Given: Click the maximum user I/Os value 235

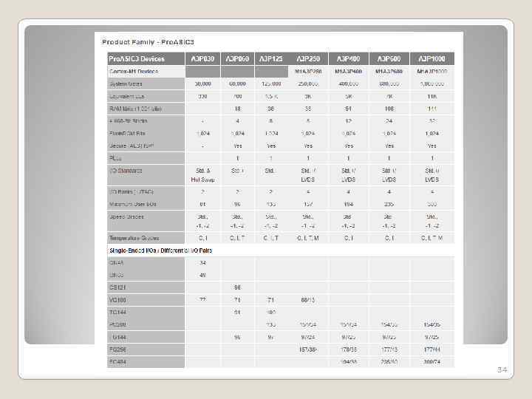Looking at the screenshot, I should (x=389, y=204).
